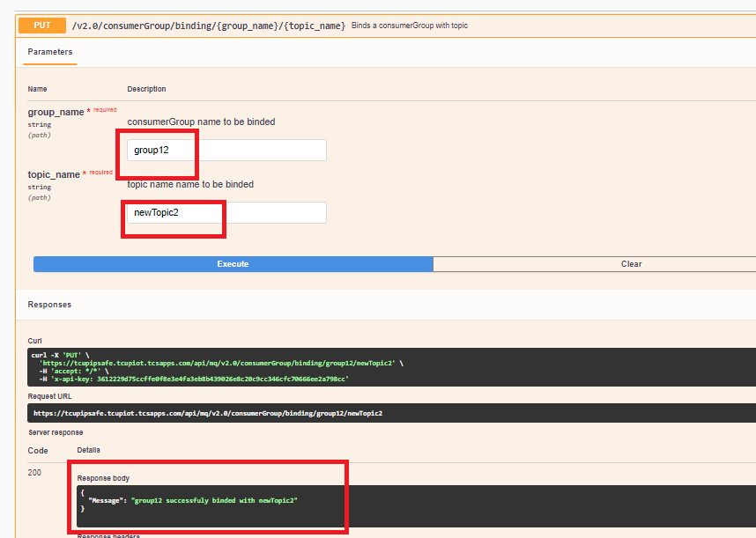The image size is (756, 538).
Task: Click 'topic name name to be binded' text
Action: coord(190,185)
